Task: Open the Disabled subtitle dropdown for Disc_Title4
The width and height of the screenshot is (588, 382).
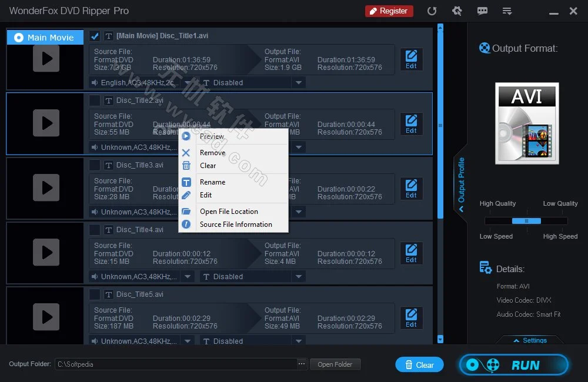Action: click(299, 276)
